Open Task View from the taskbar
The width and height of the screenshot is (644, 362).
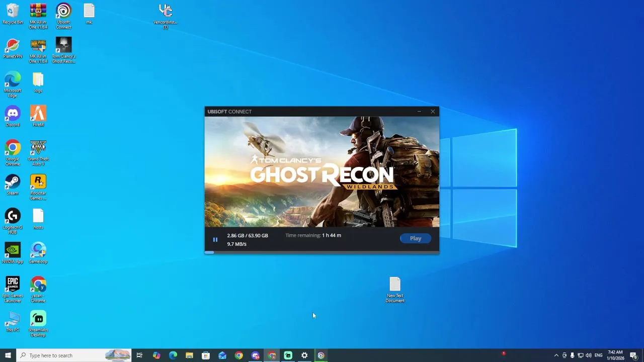(139, 355)
